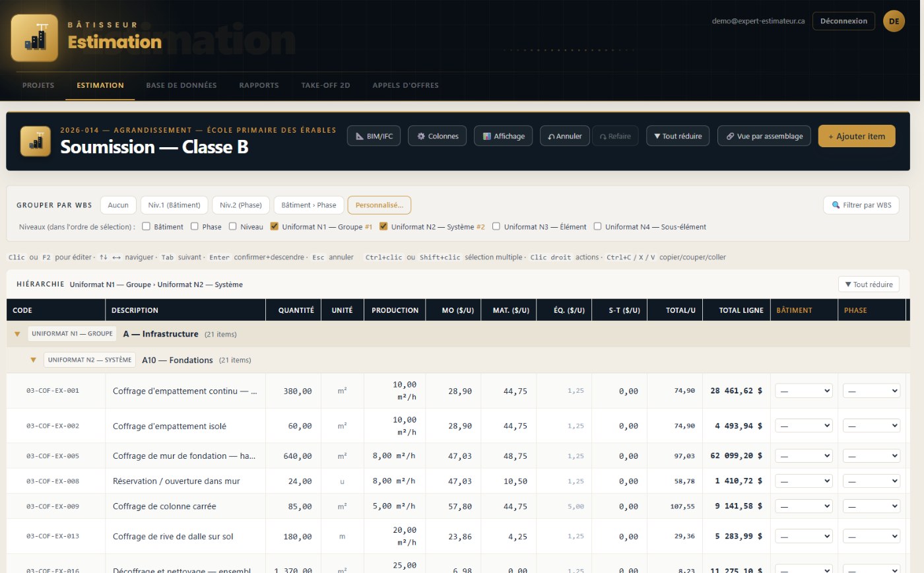Viewport: 924px width, 573px height.
Task: Enable the Niveau level checkbox
Action: pyautogui.click(x=233, y=226)
